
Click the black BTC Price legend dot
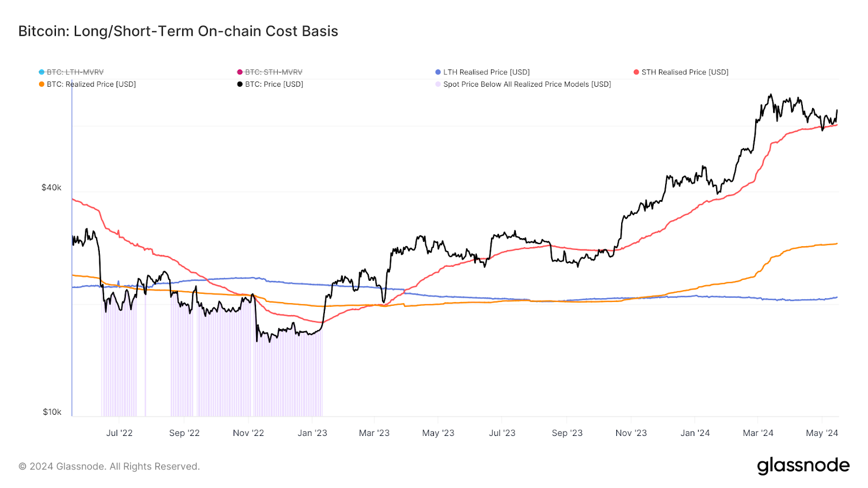(240, 84)
